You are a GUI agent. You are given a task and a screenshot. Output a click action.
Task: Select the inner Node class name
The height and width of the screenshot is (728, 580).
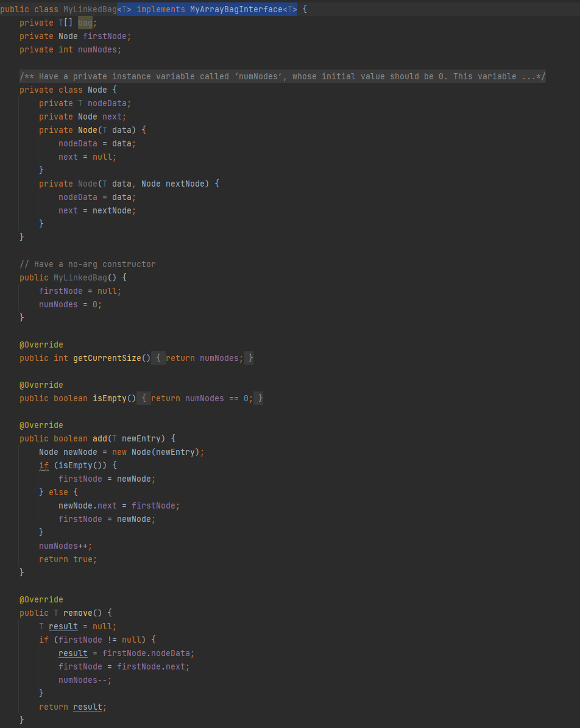coord(97,90)
